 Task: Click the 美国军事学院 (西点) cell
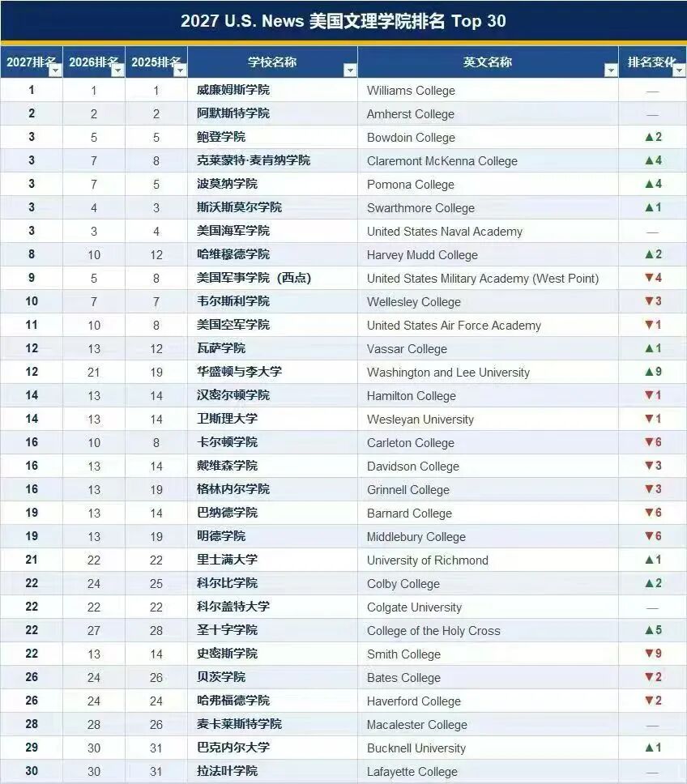[272, 279]
